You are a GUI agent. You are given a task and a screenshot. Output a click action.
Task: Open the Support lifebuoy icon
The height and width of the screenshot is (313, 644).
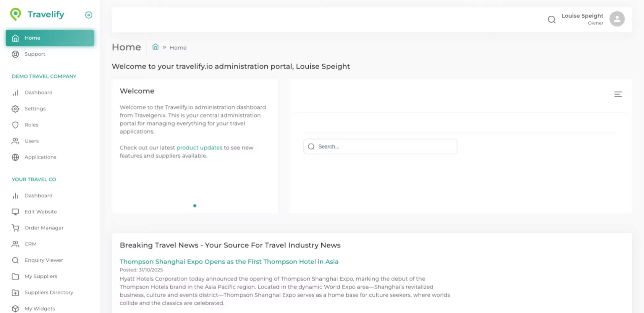click(15, 54)
